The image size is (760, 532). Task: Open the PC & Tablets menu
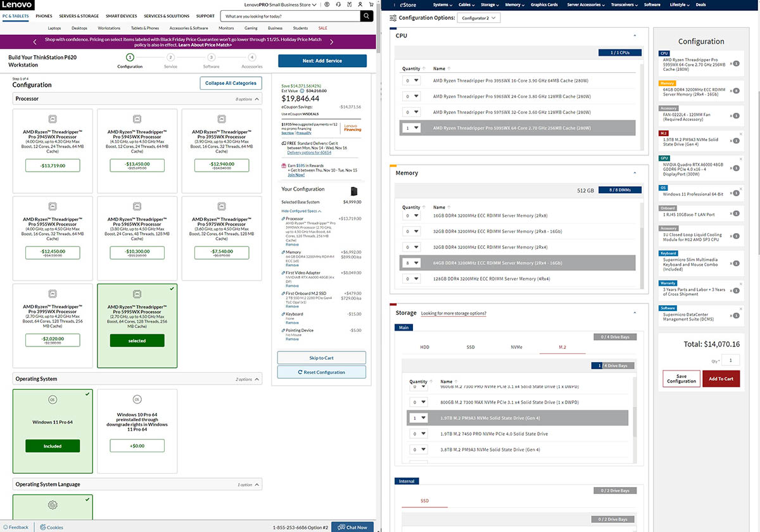(x=15, y=16)
